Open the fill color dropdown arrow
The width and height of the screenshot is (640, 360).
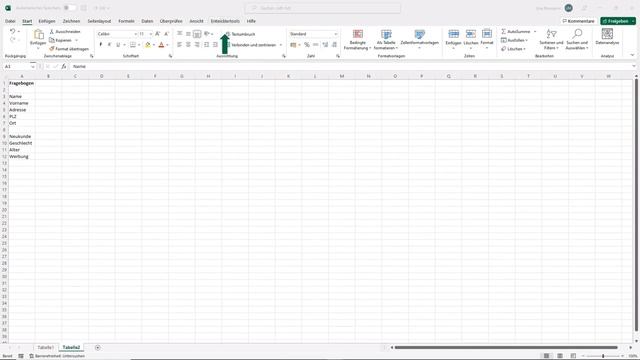[x=154, y=45]
